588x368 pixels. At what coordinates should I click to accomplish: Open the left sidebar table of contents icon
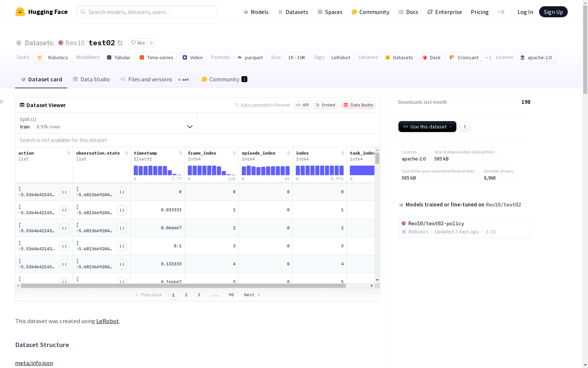[x=2, y=102]
